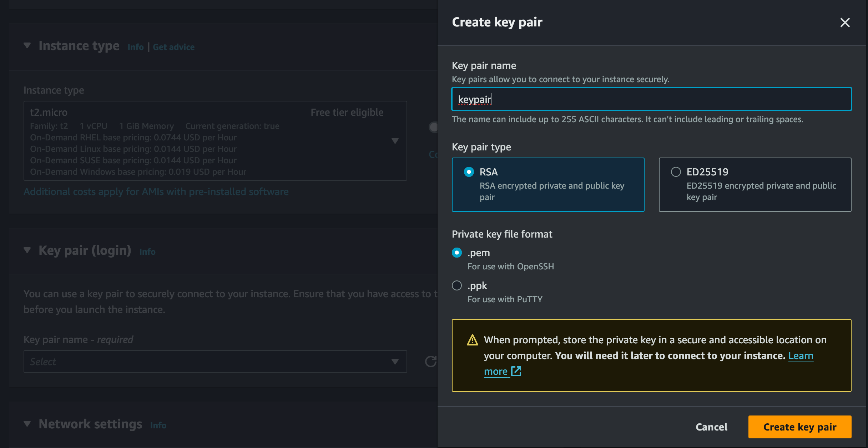Image resolution: width=868 pixels, height=448 pixels.
Task: Open the t2.micro instance type dropdown
Action: (x=395, y=140)
